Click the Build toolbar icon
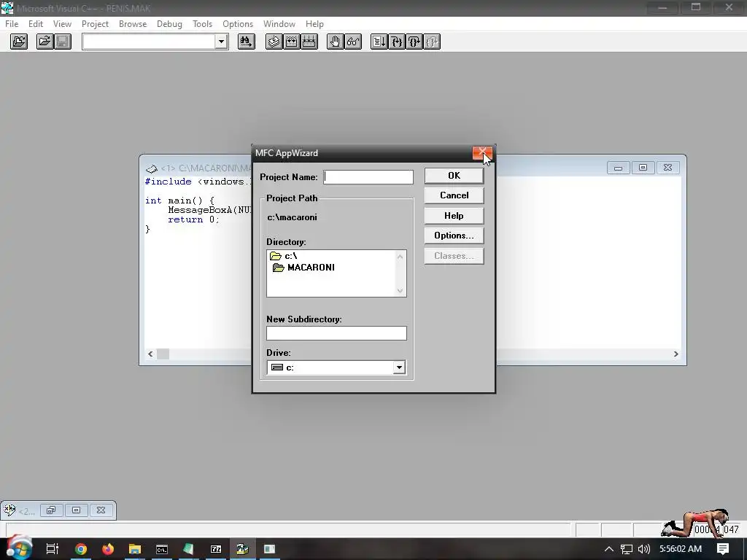 292,42
